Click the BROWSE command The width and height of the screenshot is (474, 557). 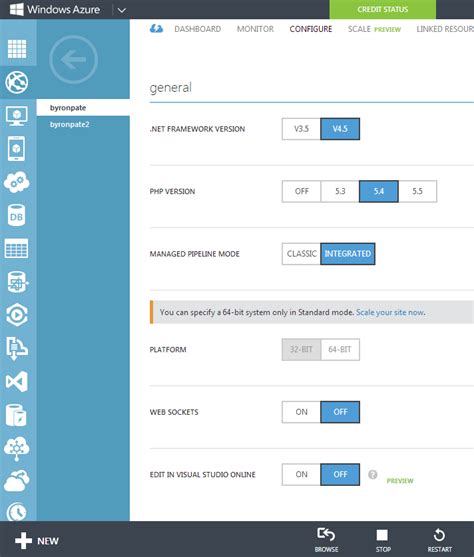tap(326, 540)
